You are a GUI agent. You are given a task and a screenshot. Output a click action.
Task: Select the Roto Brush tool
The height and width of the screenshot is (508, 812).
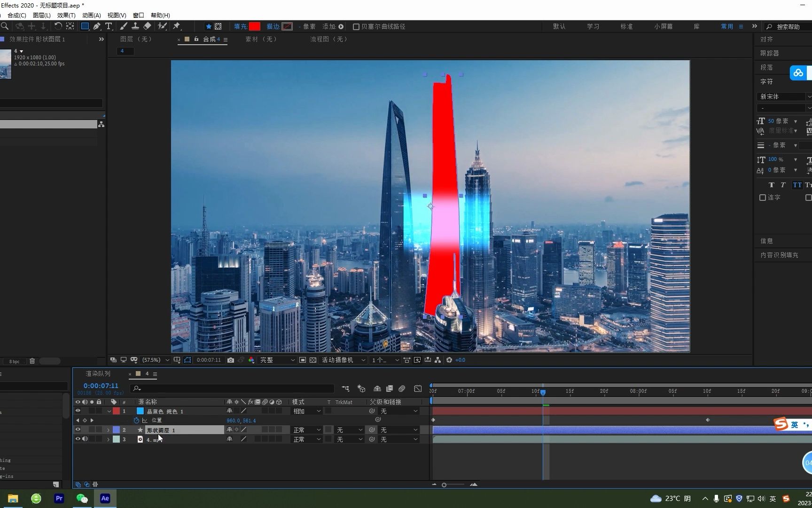tap(162, 26)
